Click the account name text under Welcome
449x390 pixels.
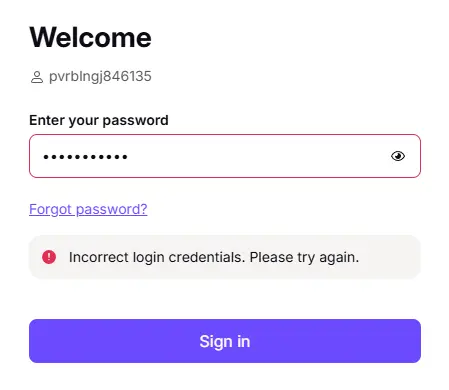[x=100, y=77]
